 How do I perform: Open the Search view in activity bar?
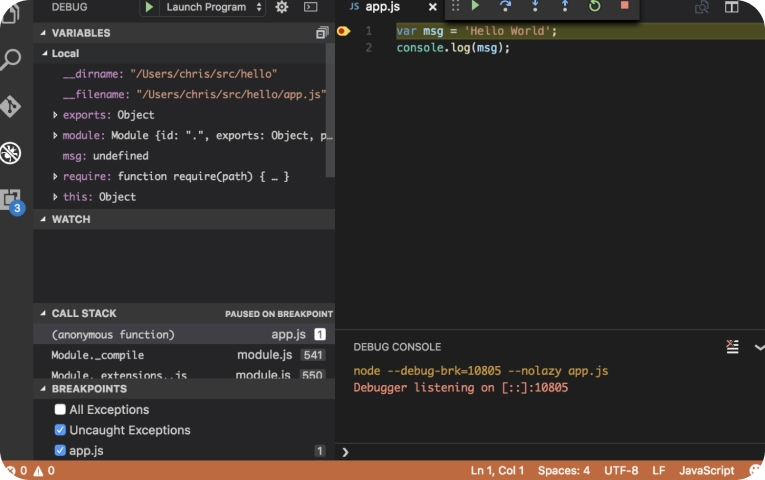coord(11,60)
